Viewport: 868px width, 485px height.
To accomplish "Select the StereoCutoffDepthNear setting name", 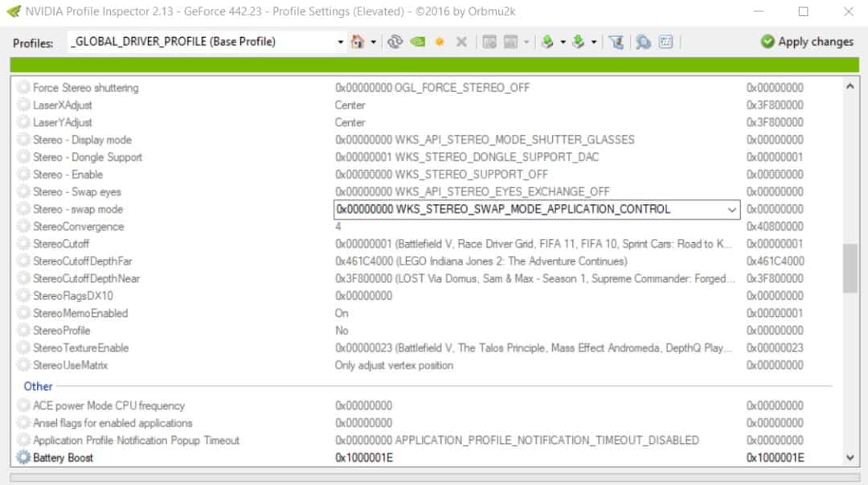I will click(86, 278).
